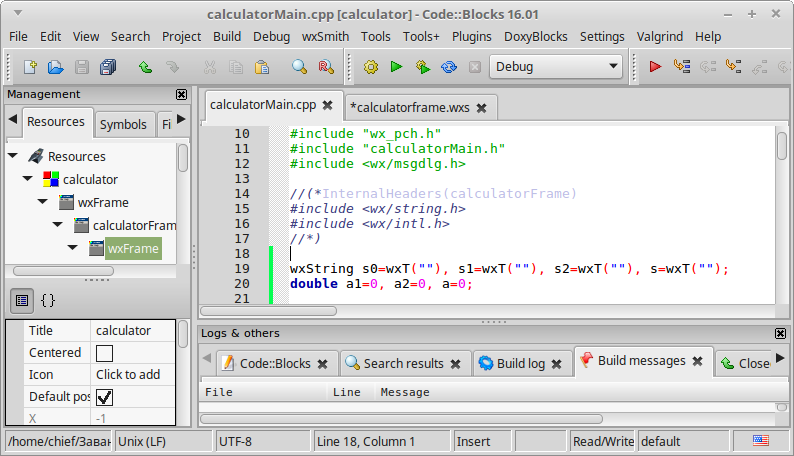Collapse the calculatorFrame node

pos(57,225)
